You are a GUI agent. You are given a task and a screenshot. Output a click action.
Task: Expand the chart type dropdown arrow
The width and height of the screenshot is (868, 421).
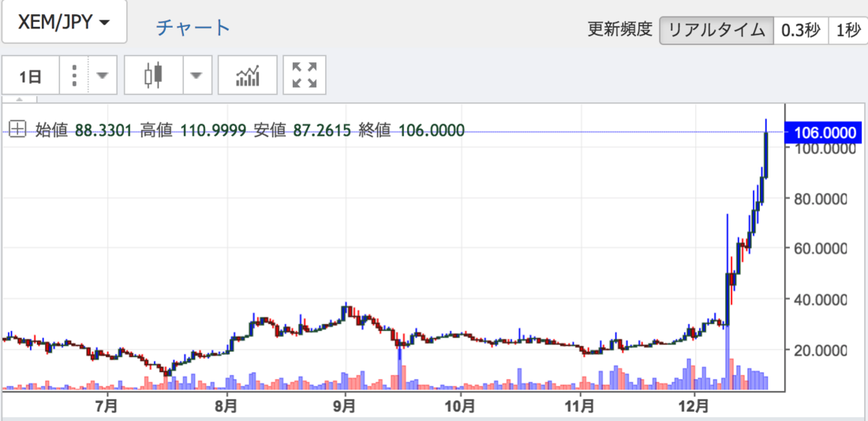197,75
